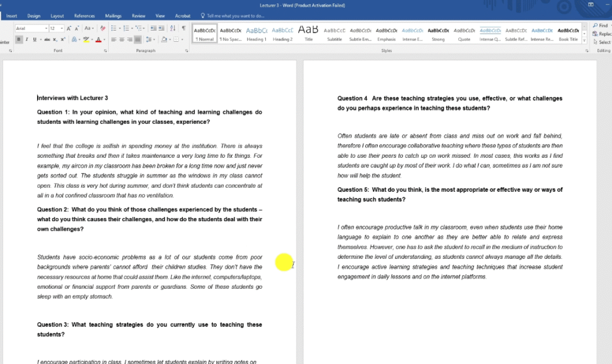Screen dimensions: 612x364
Task: Switch to the Layout ribbon tab
Action: tap(57, 16)
